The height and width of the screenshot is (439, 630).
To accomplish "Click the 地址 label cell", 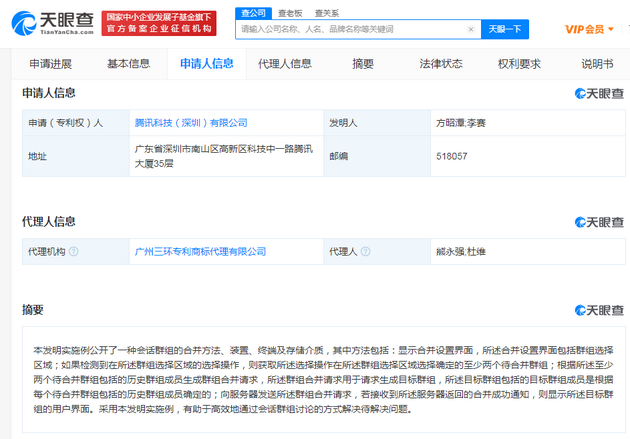I will (76, 156).
